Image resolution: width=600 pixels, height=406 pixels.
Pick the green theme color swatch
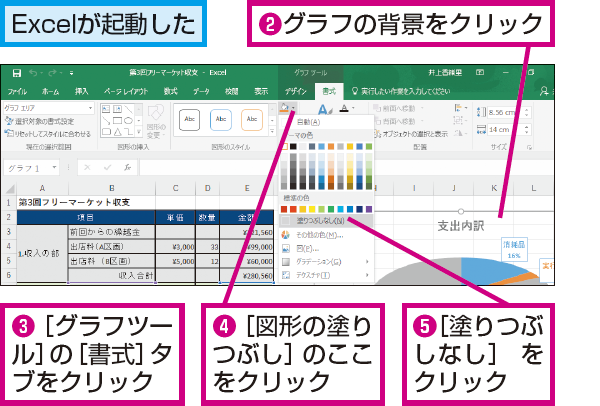pyautogui.click(x=369, y=147)
